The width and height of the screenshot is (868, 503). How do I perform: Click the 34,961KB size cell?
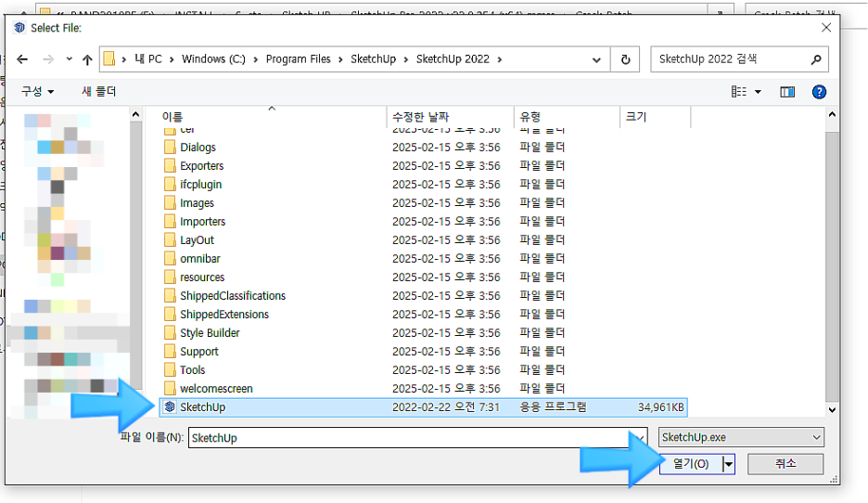661,407
